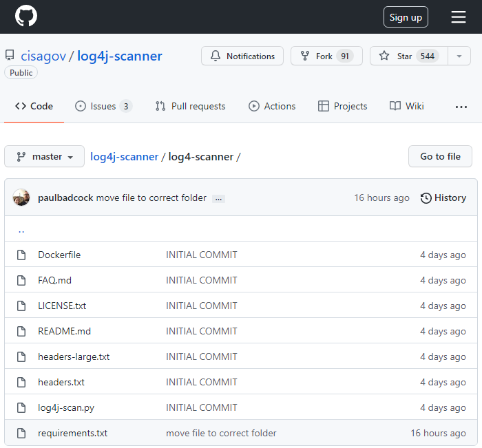This screenshot has height=448, width=482.
Task: Go to the Actions tab
Action: pyautogui.click(x=272, y=106)
